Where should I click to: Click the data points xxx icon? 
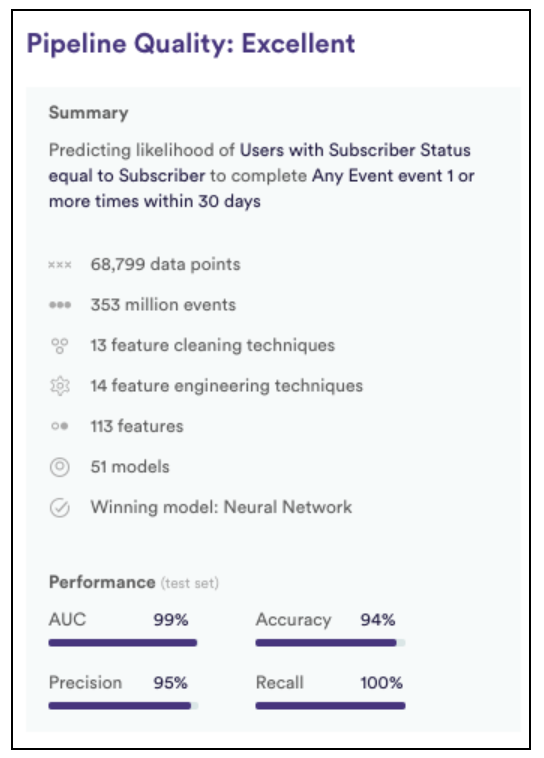pos(60,265)
